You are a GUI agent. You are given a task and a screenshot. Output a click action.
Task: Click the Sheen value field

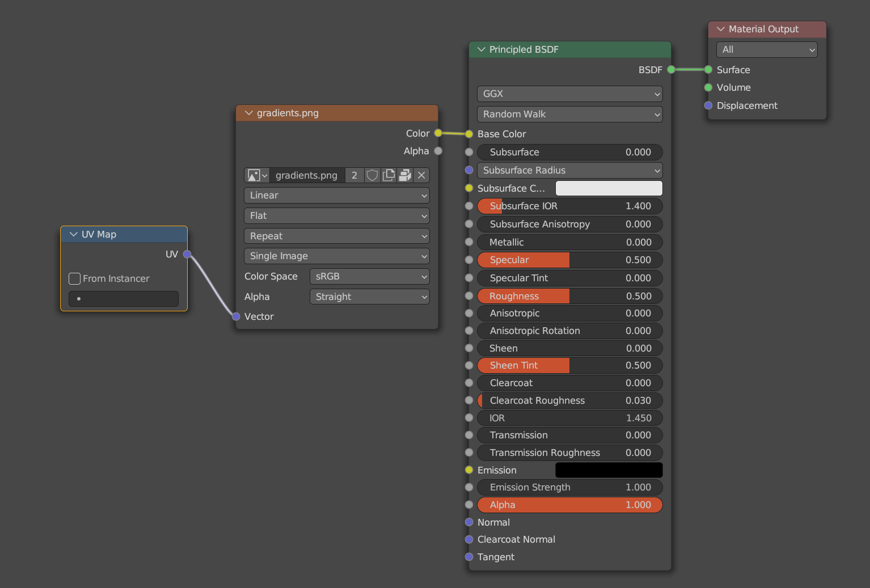coord(570,348)
